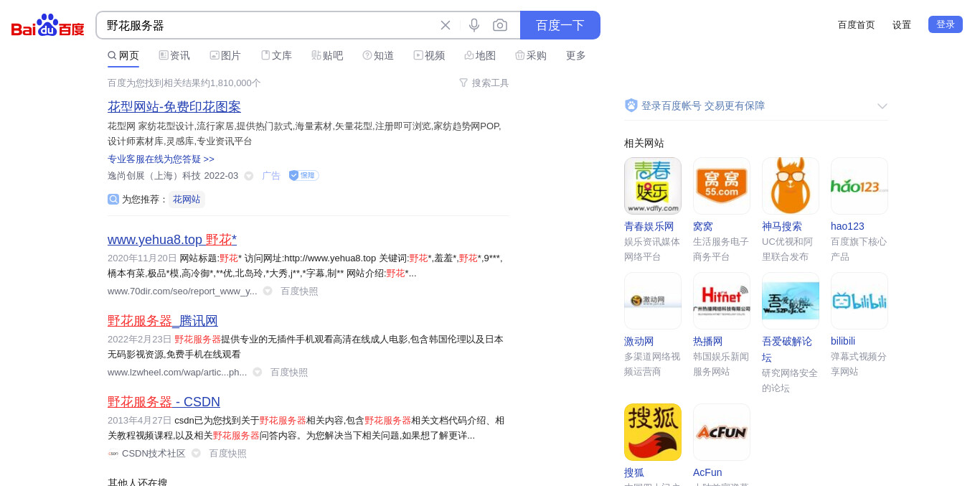
Task: Clear the search box text
Action: (446, 25)
